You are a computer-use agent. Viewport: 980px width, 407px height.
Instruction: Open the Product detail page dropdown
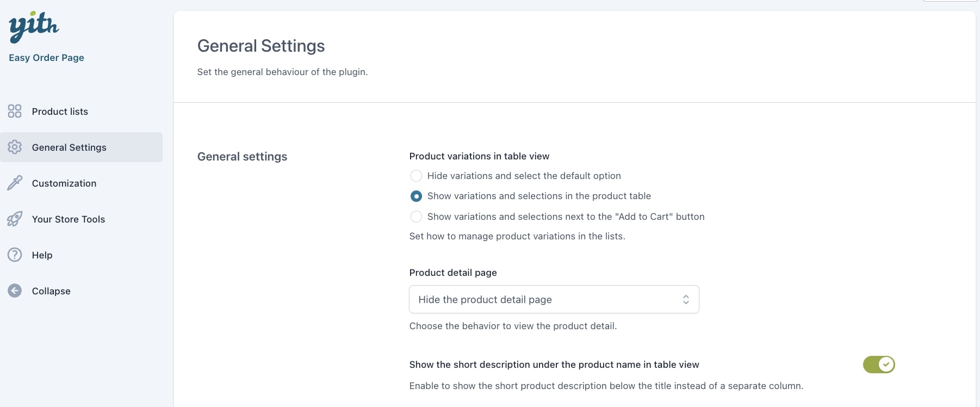click(554, 299)
